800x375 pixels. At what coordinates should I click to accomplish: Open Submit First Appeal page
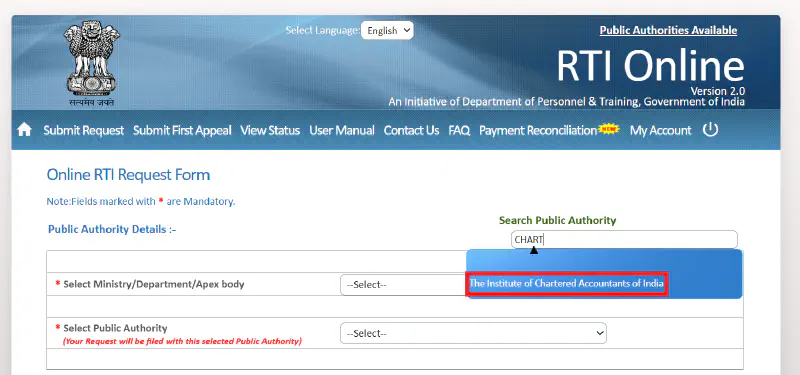(x=182, y=131)
